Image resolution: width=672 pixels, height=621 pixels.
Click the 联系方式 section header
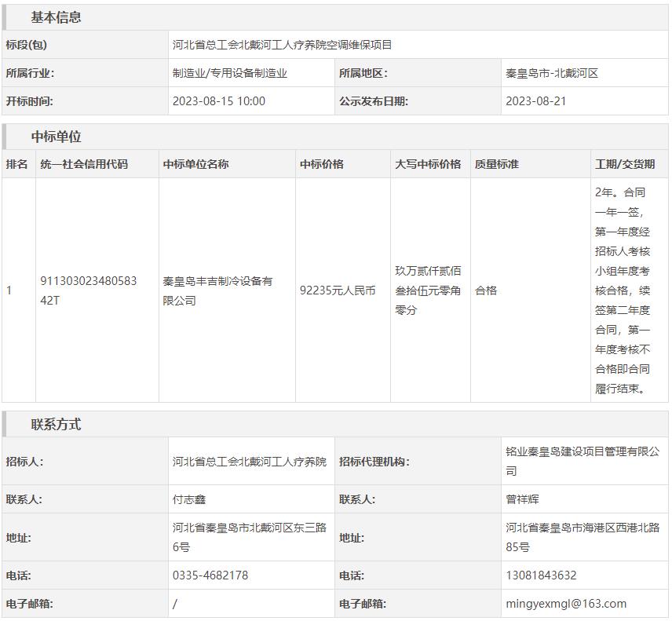pos(56,425)
